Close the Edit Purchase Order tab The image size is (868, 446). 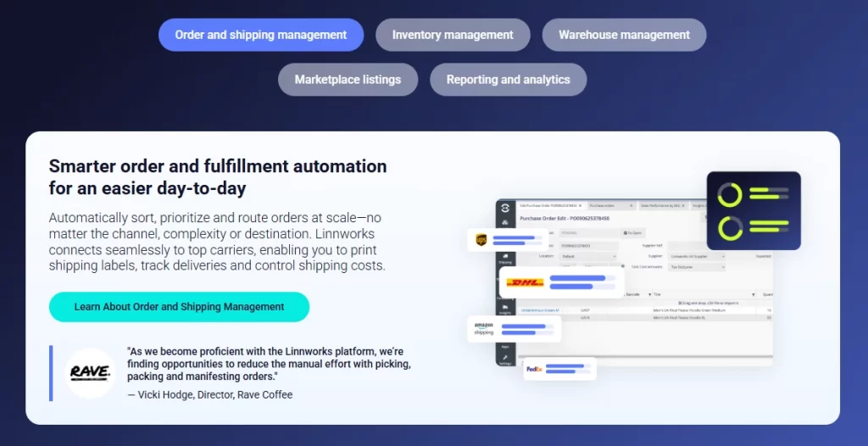(580, 205)
